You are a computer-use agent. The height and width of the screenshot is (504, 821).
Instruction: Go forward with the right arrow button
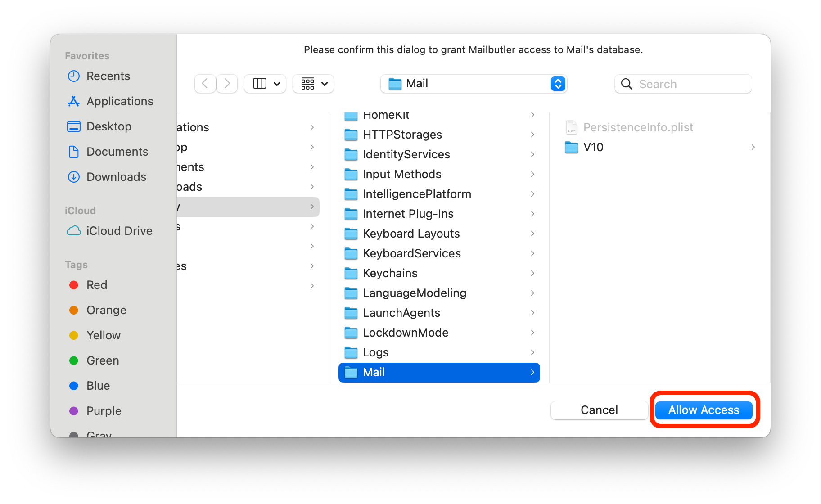coord(227,84)
